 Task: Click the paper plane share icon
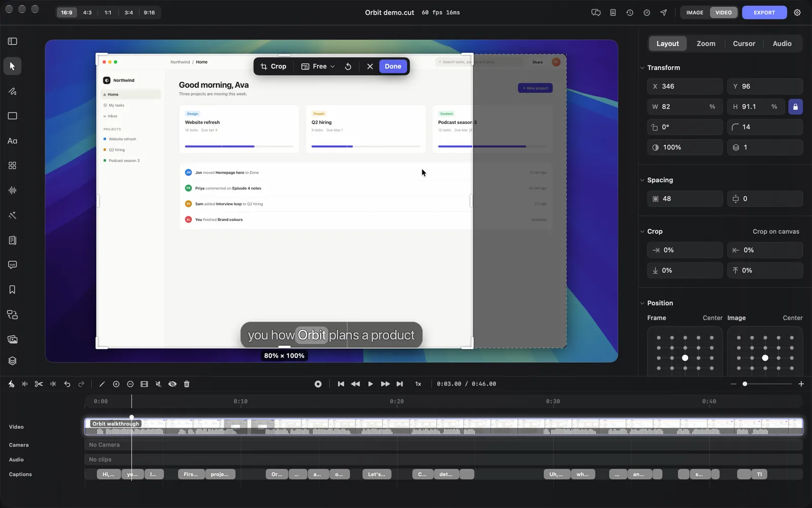click(663, 13)
